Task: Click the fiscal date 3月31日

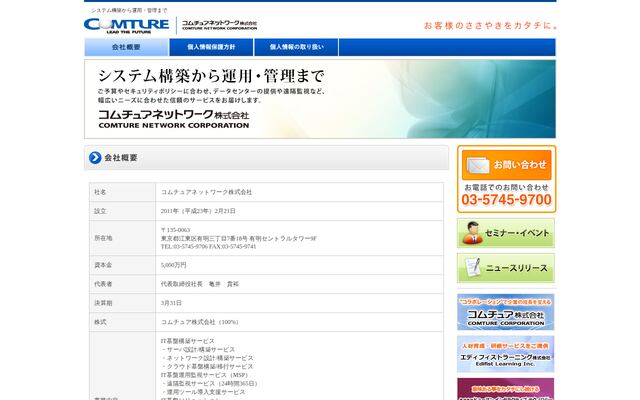Action: pos(171,303)
